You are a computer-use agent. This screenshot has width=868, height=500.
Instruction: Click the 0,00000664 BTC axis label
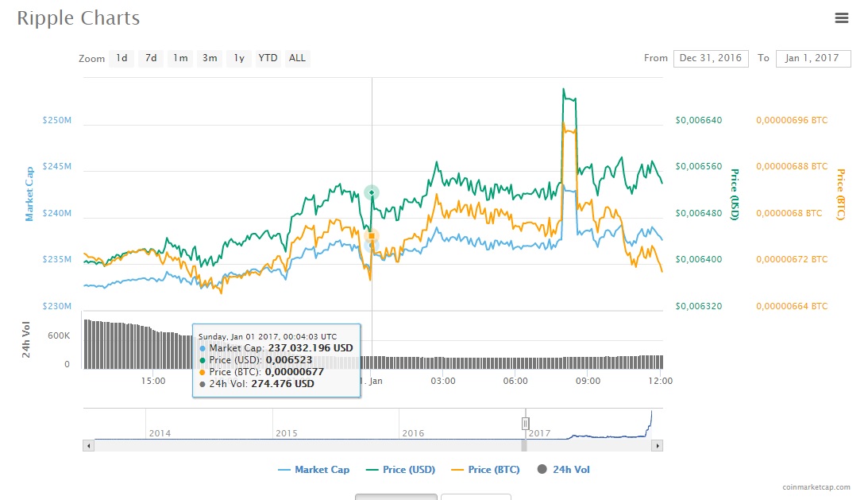793,306
